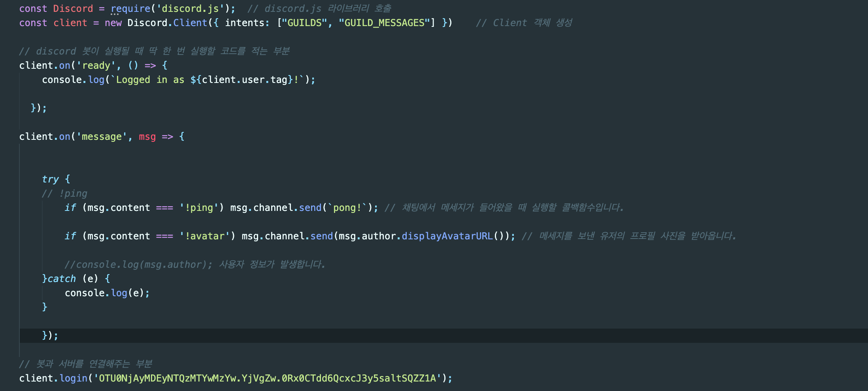Screen dimensions: 868x391
Task: Click the highlighted closing }); line
Action: pyautogui.click(x=443, y=336)
